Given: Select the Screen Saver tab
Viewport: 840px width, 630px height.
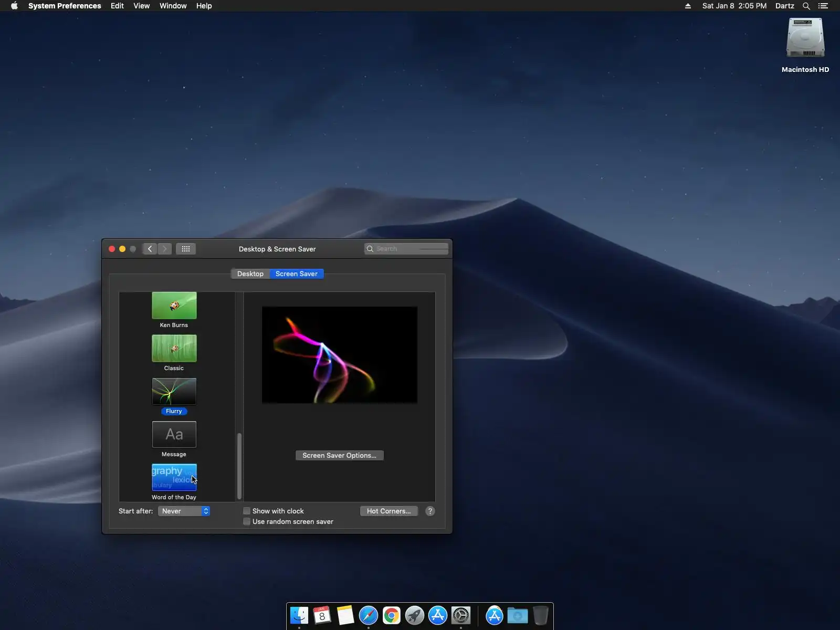Looking at the screenshot, I should click(297, 274).
